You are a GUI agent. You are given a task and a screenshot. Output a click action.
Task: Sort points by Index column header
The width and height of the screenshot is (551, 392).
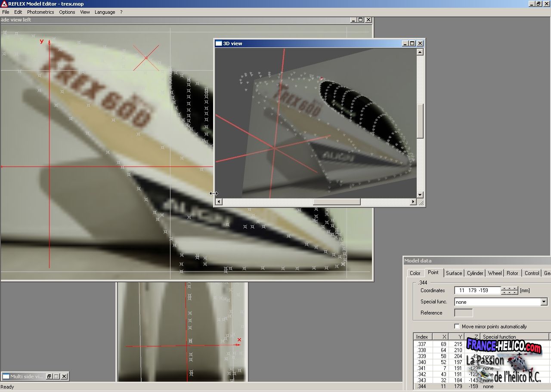pyautogui.click(x=422, y=337)
